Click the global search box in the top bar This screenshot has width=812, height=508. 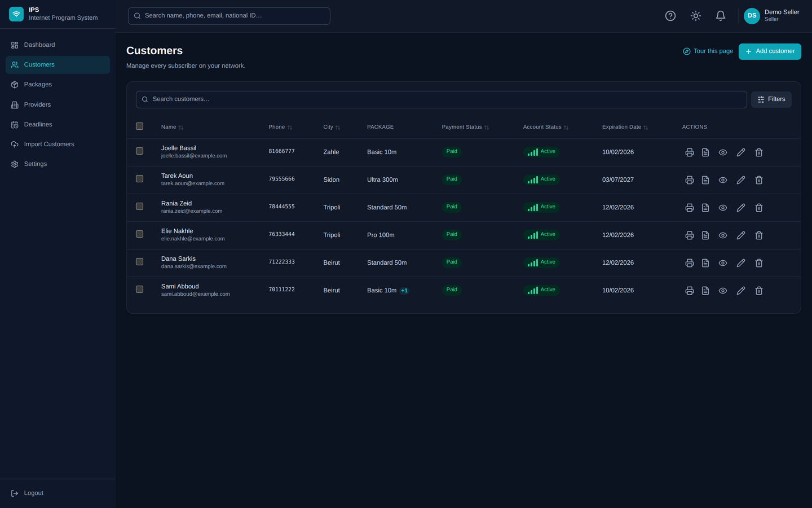point(229,16)
